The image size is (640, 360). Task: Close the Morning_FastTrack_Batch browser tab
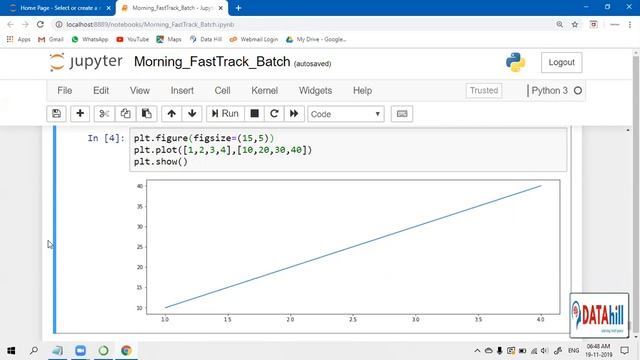pyautogui.click(x=221, y=8)
